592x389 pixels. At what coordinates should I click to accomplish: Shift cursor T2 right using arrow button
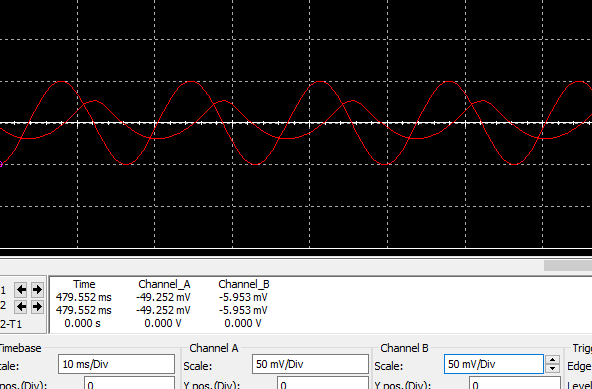(x=37, y=307)
